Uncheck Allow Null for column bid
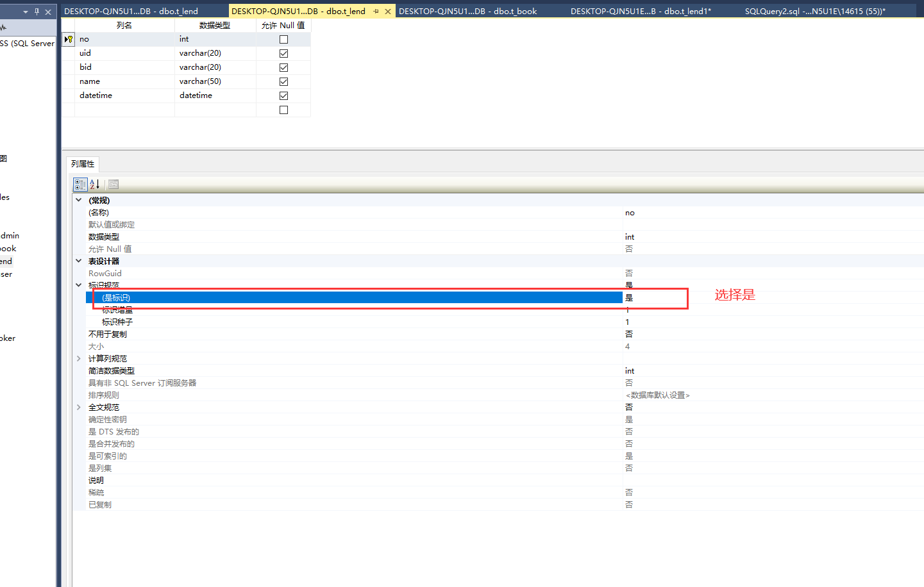The image size is (924, 587). click(283, 67)
